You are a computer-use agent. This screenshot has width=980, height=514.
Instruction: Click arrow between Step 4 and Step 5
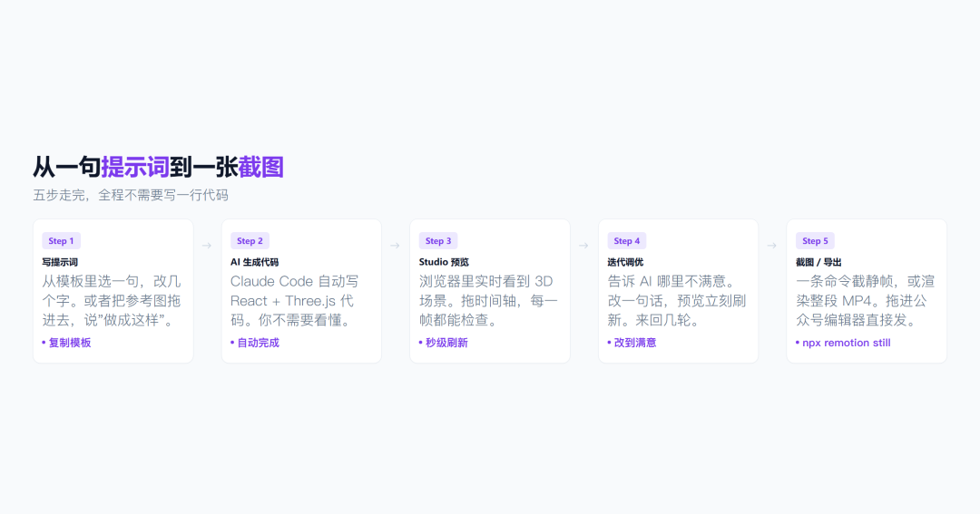tap(772, 246)
